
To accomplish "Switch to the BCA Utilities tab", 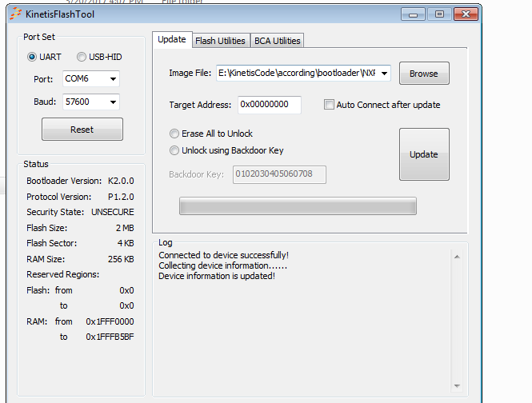I will [x=277, y=41].
